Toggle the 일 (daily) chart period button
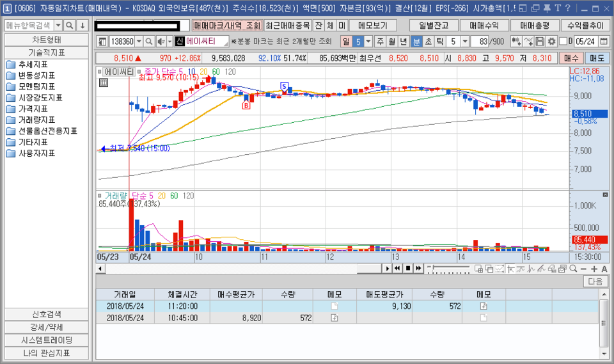The image size is (614, 364). (346, 41)
